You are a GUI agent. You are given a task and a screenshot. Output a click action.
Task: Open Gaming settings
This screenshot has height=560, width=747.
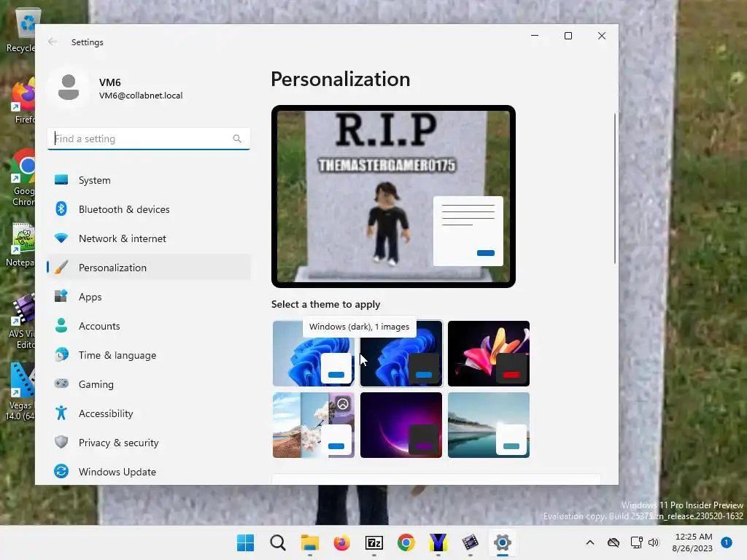[x=149, y=384]
